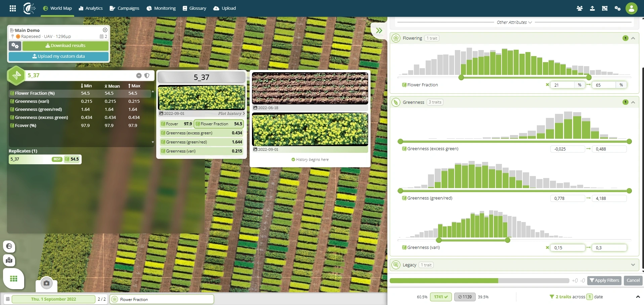Viewport: 644px width, 305px height.
Task: Go to the Campaigns menu item
Action: click(x=124, y=8)
